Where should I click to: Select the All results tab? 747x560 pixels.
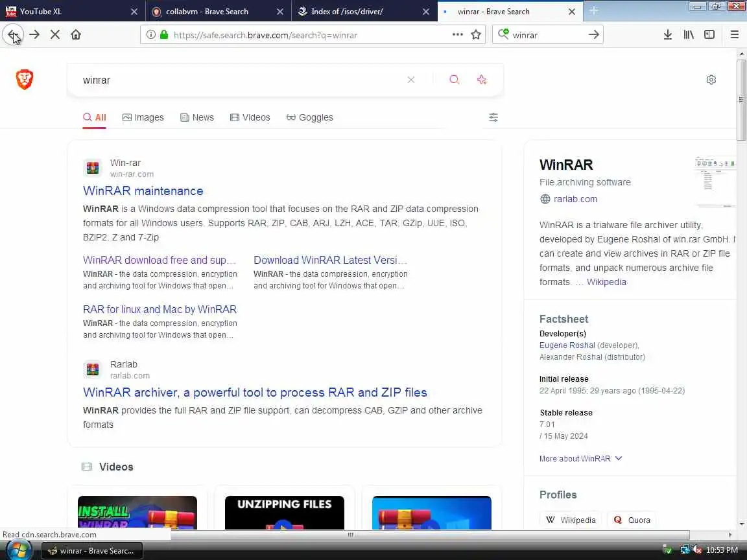pos(94,117)
